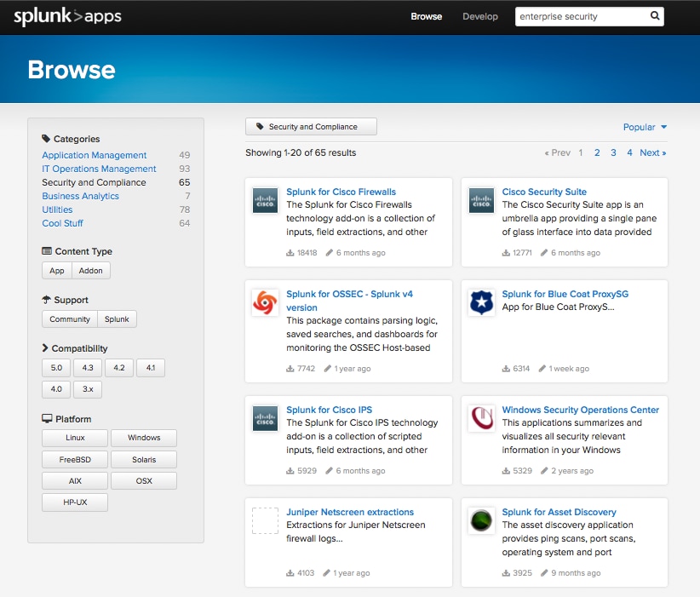Click pencil icon beside 1 week ago
700x597 pixels.
[542, 369]
